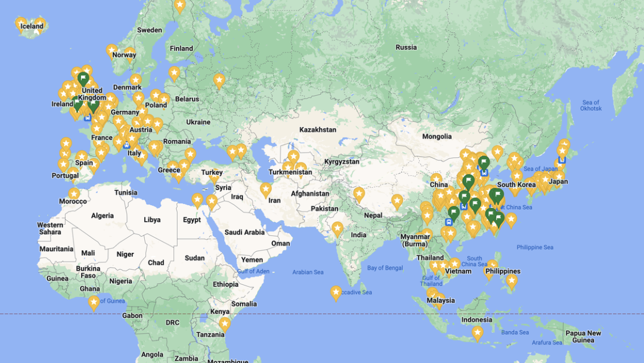Click the Sea of Okhotsk label
This screenshot has width=644, height=363.
[591, 106]
